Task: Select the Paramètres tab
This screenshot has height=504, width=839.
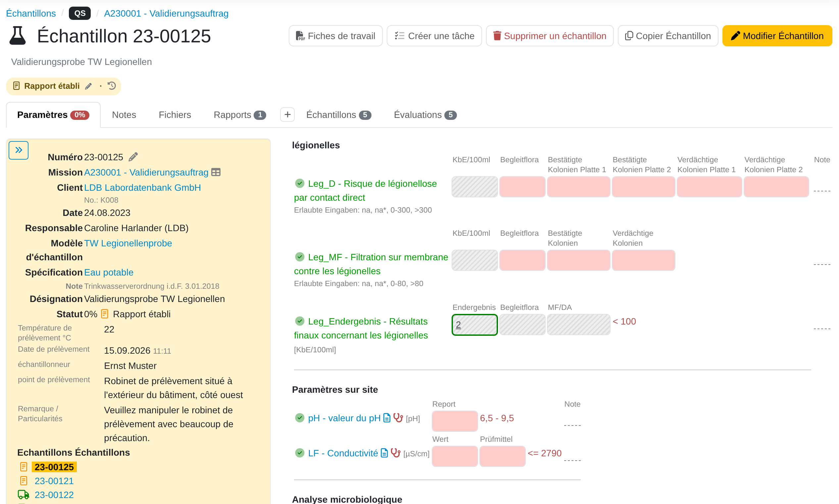Action: [53, 115]
